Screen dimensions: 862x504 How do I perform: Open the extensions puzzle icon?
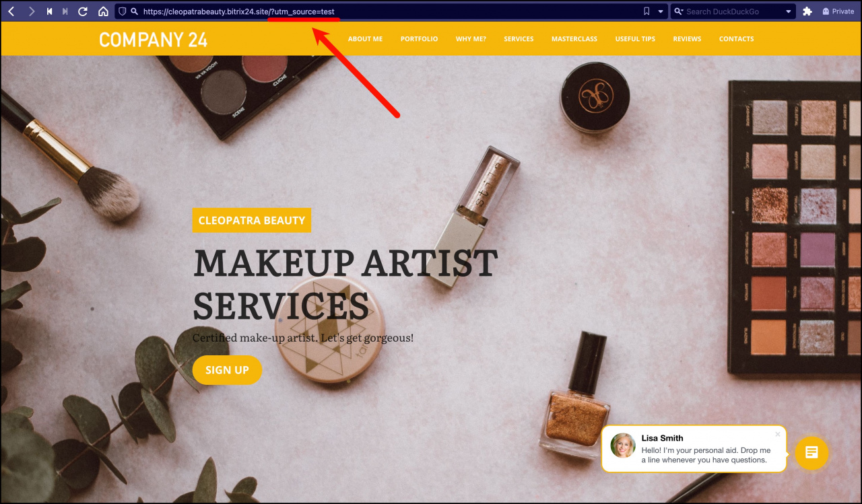tap(807, 11)
